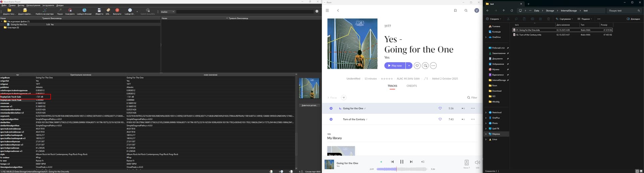
Task: Open the play queue icon in Roon
Action: click(423, 162)
